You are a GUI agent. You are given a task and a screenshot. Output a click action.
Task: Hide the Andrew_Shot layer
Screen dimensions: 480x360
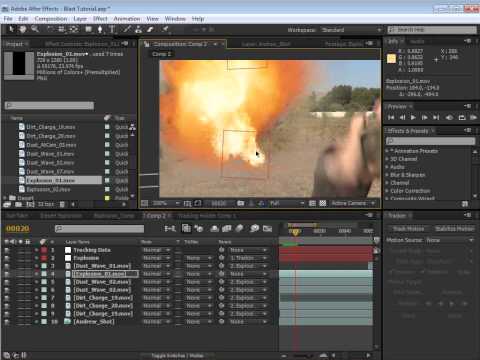point(7,322)
